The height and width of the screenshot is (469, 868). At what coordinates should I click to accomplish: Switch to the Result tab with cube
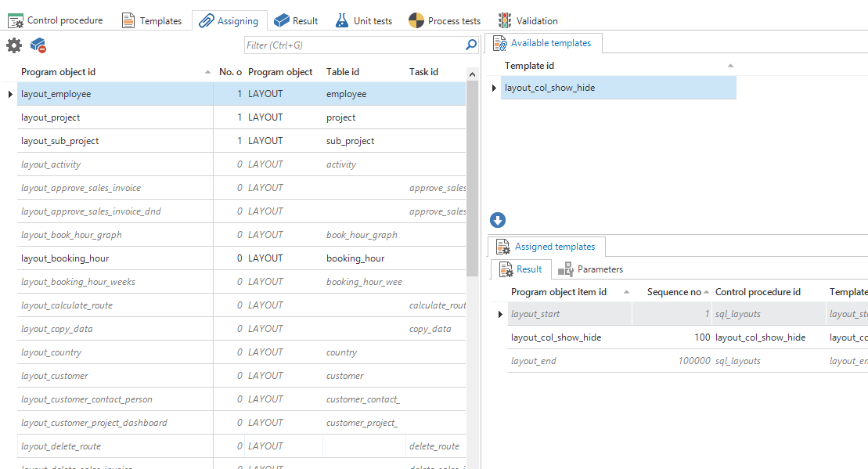click(x=296, y=21)
